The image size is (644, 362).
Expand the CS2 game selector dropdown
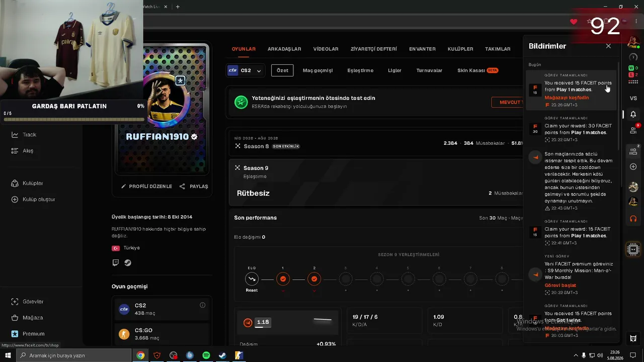(246, 70)
